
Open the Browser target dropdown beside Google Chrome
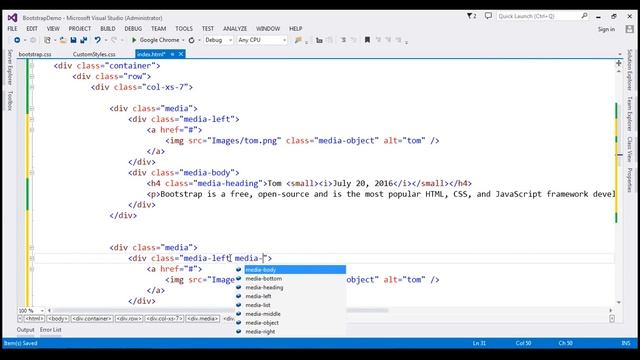pos(183,40)
